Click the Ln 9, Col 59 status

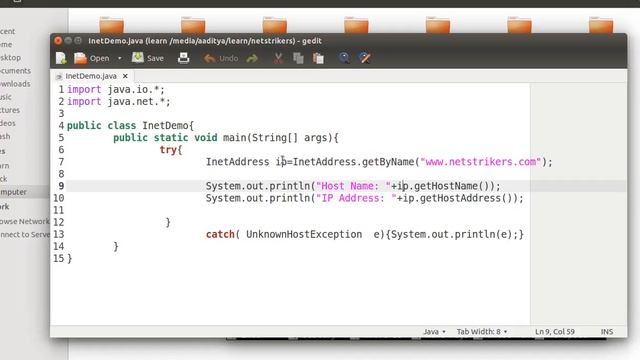(555, 331)
